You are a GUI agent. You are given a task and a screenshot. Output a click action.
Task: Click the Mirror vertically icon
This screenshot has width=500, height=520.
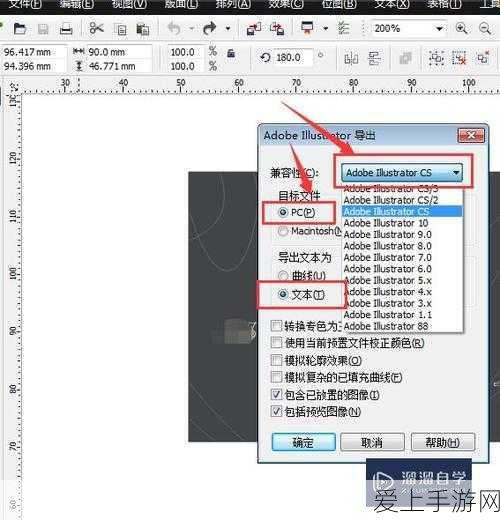(x=374, y=59)
